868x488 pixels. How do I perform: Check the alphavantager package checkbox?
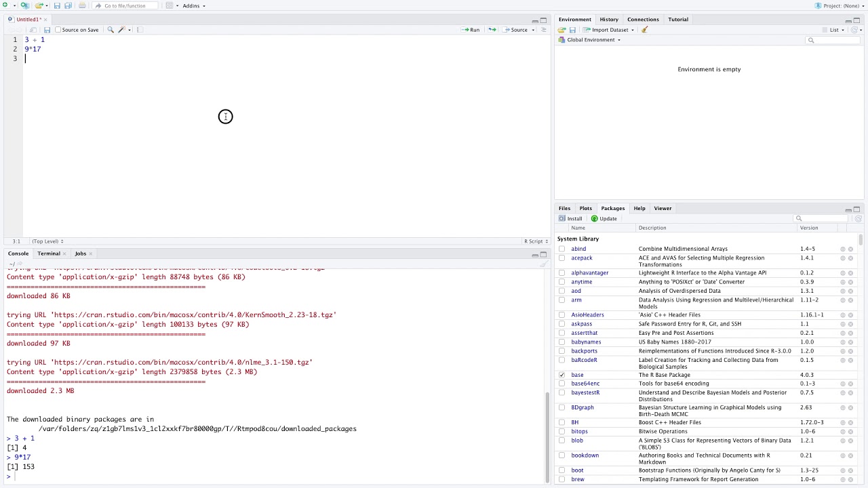click(x=561, y=272)
